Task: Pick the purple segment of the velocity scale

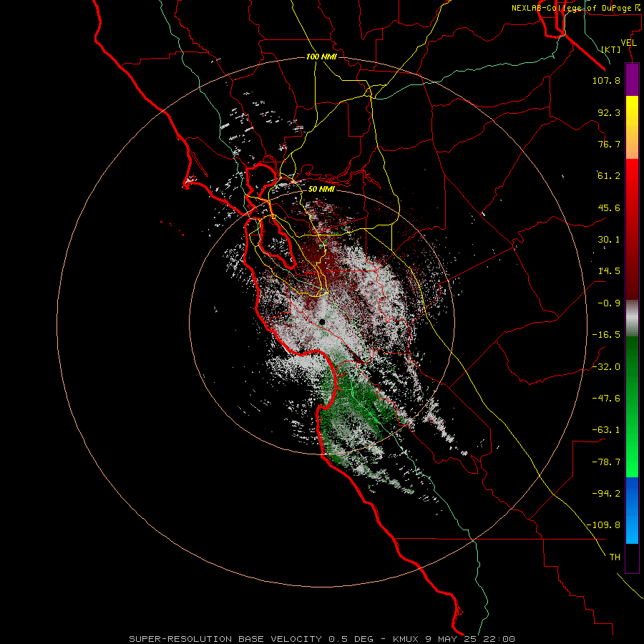Action: (632, 79)
